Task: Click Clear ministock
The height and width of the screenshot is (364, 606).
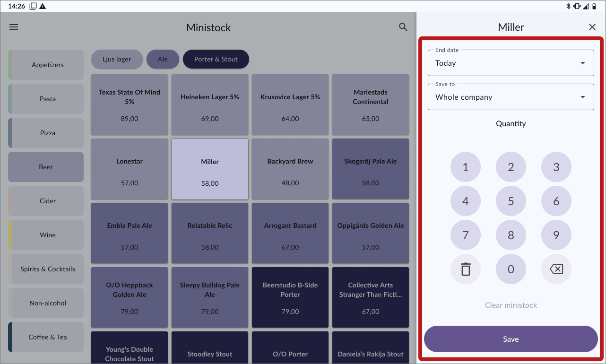Action: point(511,305)
